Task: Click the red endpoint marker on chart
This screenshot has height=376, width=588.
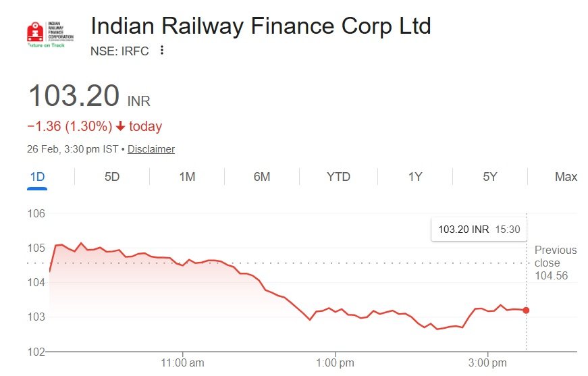Action: [x=526, y=311]
